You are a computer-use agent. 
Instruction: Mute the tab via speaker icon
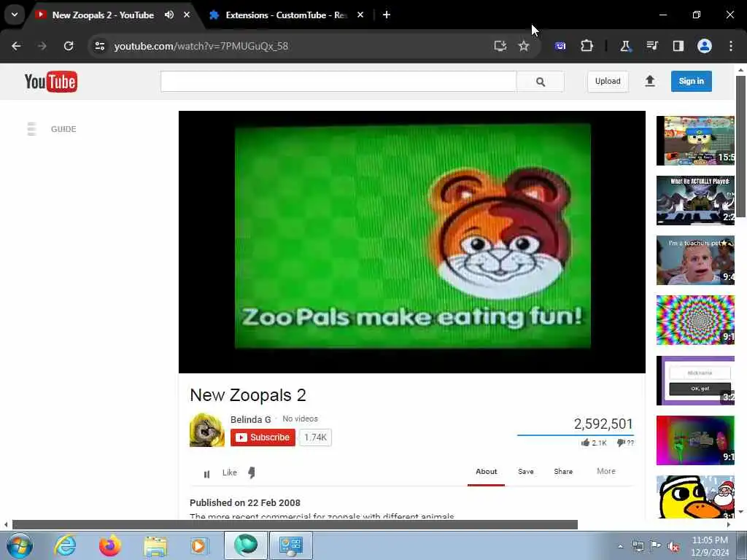click(x=169, y=15)
